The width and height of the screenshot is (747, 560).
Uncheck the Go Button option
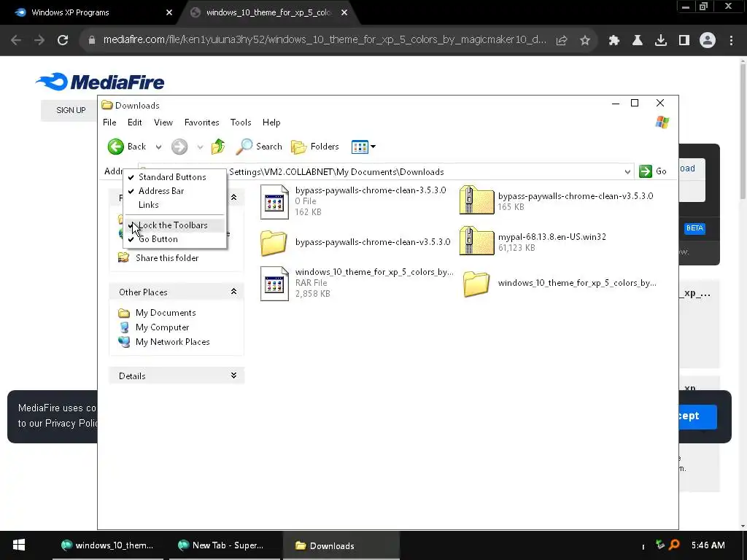(174, 239)
